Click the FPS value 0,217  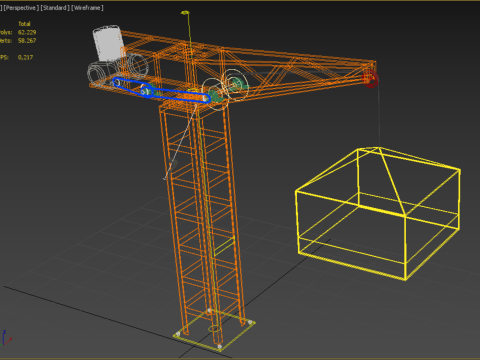point(26,57)
